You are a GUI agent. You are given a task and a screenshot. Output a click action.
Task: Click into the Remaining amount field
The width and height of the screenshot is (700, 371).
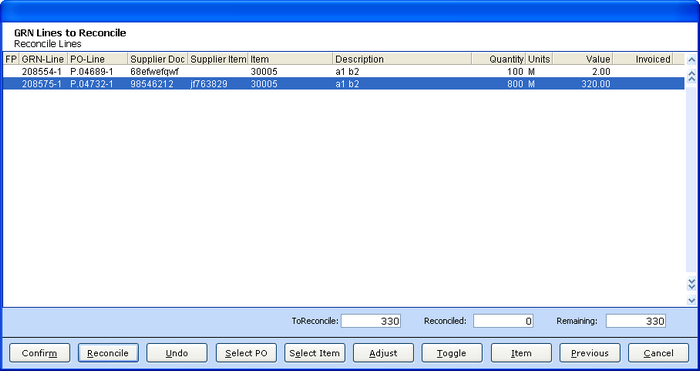point(636,321)
